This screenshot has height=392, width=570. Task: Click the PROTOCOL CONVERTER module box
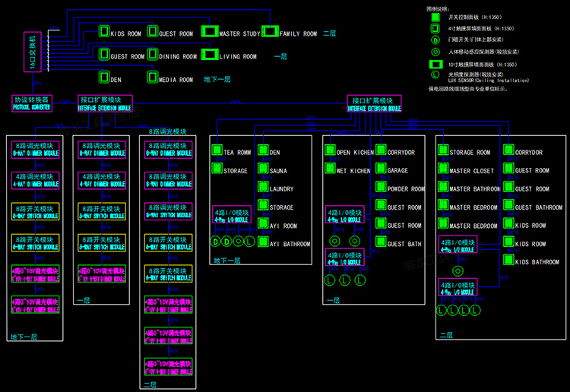point(31,103)
